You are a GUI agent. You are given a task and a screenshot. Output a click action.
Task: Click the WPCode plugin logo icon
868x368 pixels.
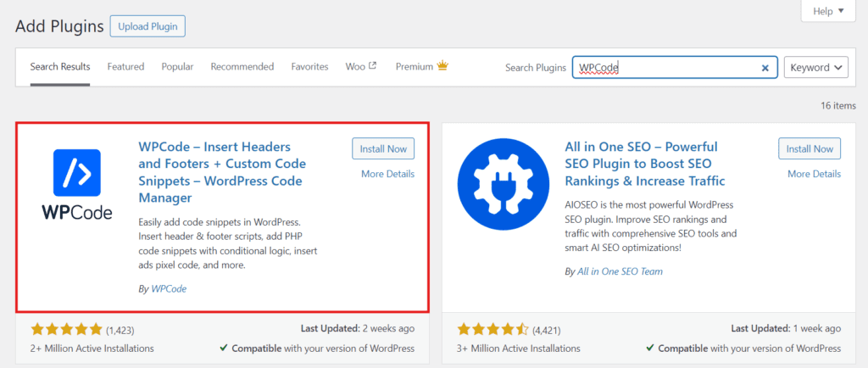(x=77, y=184)
